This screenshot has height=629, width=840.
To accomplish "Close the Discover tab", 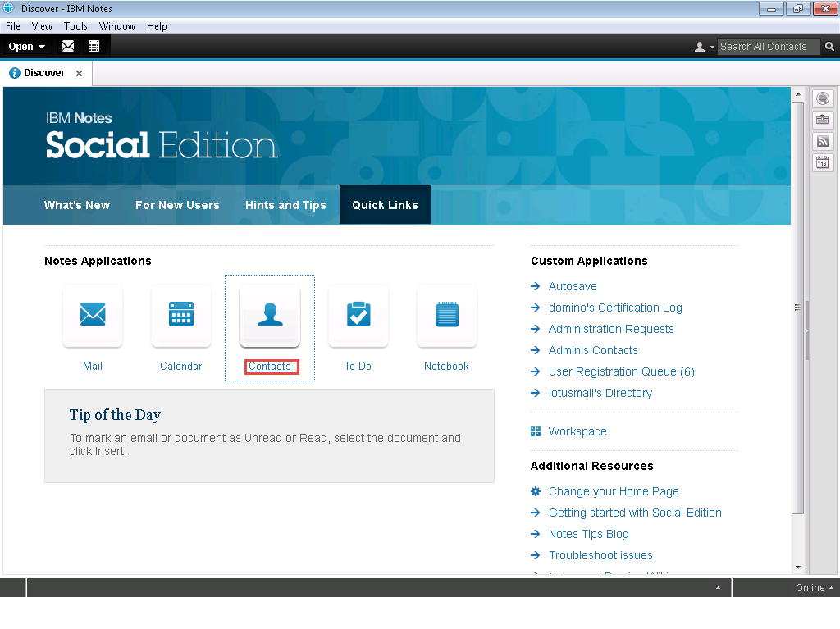I will 80,73.
